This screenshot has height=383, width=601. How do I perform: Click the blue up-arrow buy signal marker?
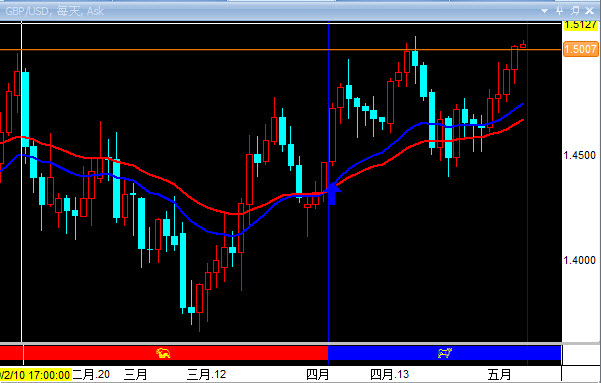(x=332, y=194)
